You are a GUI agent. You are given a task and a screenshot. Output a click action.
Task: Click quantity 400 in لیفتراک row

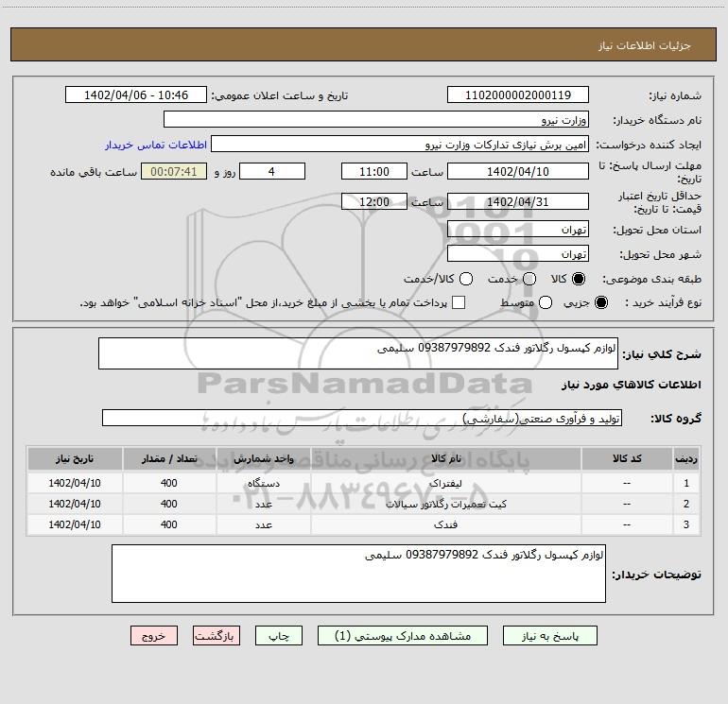(x=169, y=483)
